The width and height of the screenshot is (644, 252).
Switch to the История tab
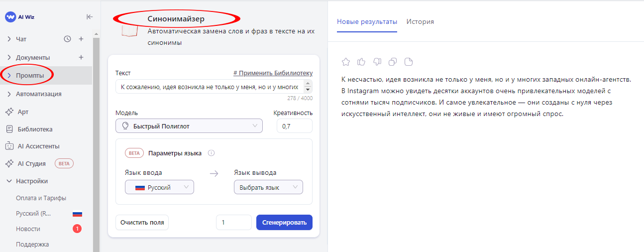[420, 21]
